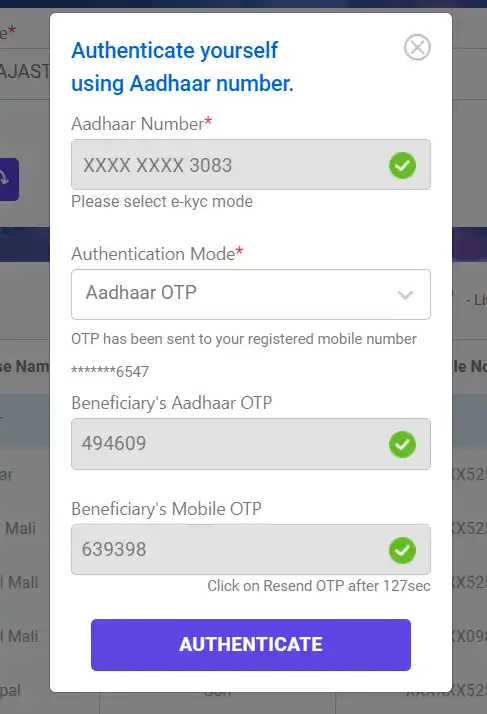Click the purple refresh icon behind the dialog
The height and width of the screenshot is (714, 487).
(9, 179)
